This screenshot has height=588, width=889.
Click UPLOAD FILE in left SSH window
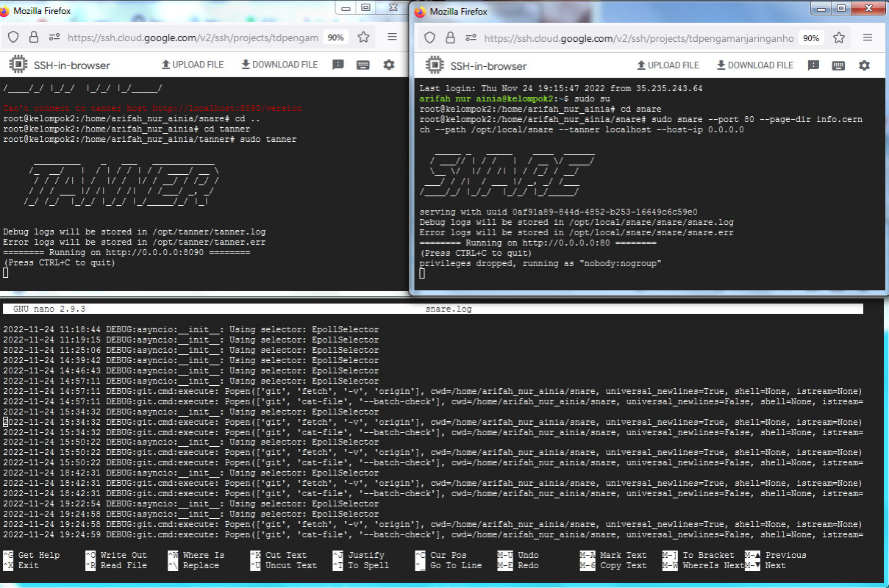[192, 65]
